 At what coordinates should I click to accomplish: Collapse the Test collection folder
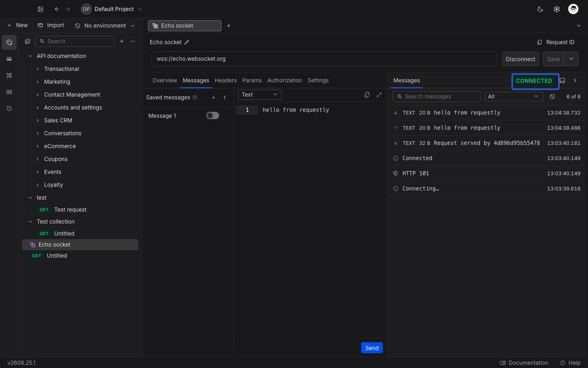tap(30, 222)
